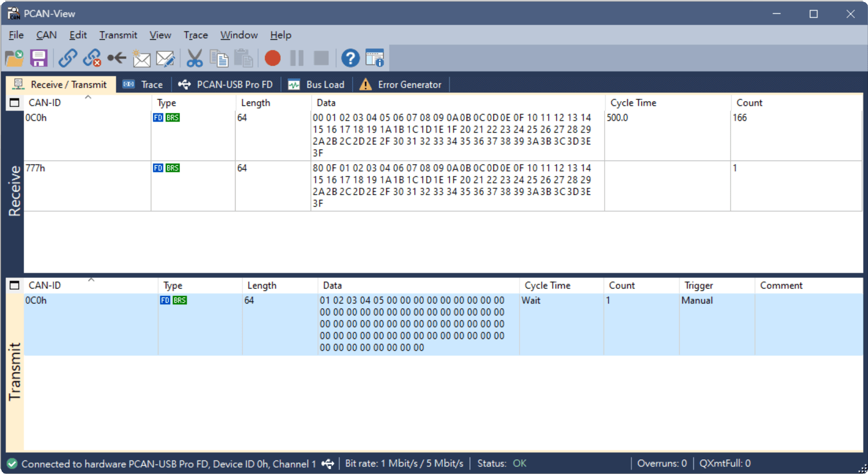The height and width of the screenshot is (474, 868).
Task: Click the FD badge in the 777h row
Action: 158,168
